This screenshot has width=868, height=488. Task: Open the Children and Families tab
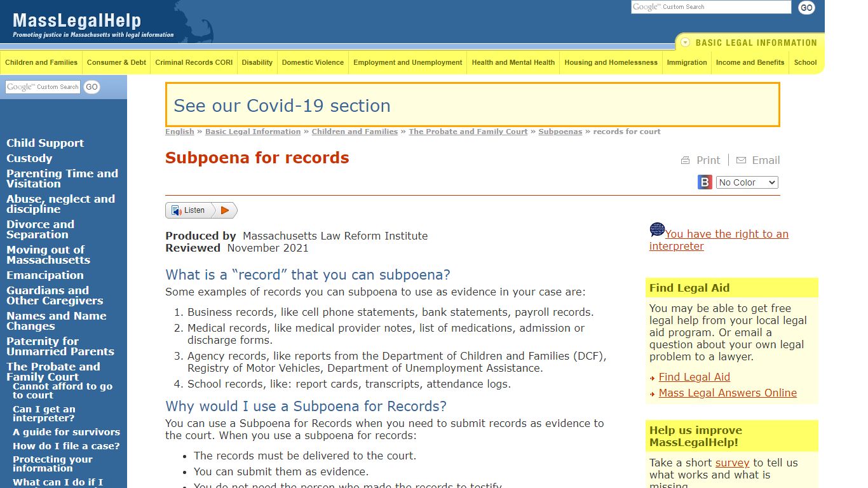point(41,62)
